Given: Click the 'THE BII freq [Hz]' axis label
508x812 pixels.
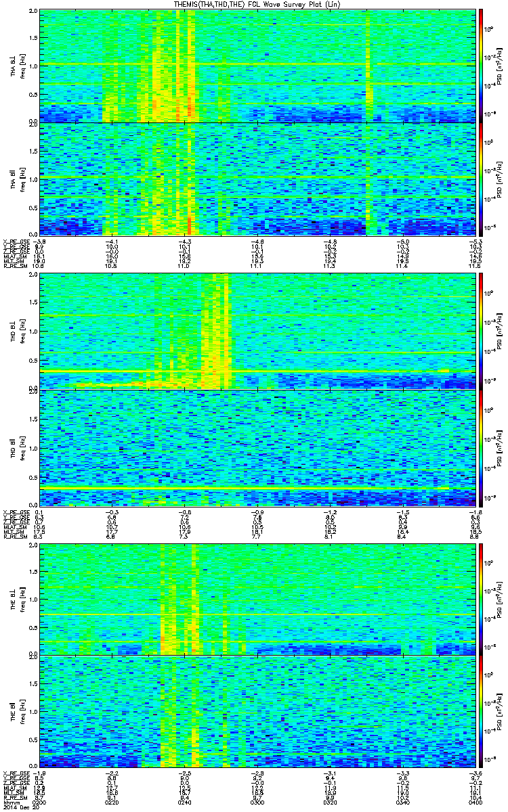Looking at the screenshot, I should (16, 710).
